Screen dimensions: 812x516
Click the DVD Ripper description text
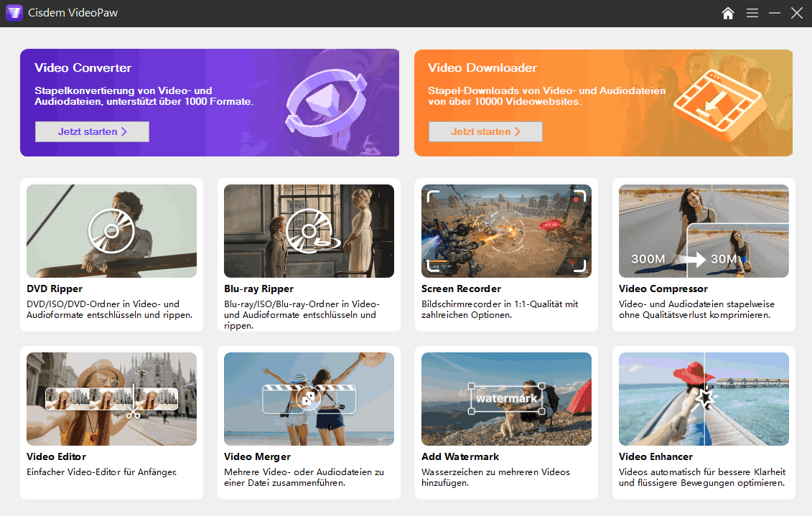109,309
